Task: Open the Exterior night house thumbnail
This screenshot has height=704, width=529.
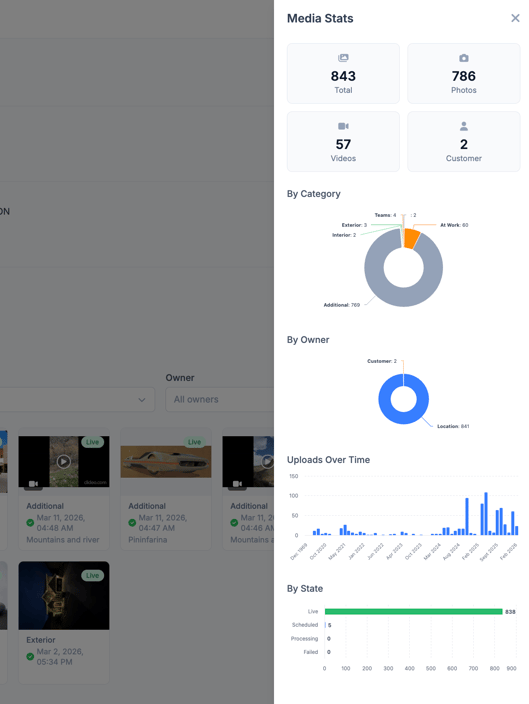Action: click(x=64, y=595)
